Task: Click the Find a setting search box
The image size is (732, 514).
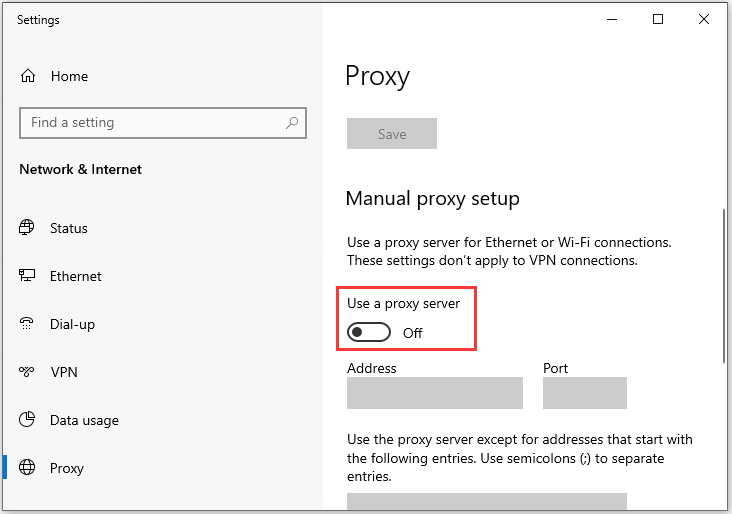Action: tap(163, 123)
